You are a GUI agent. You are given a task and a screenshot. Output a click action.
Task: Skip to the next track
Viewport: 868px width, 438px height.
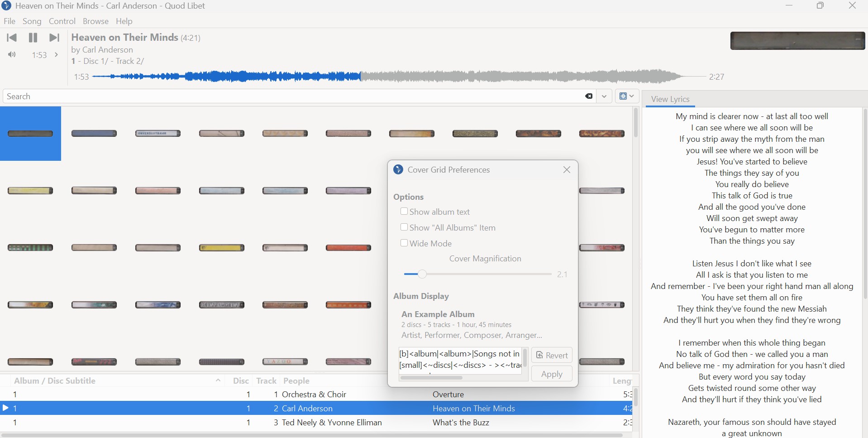(x=54, y=38)
